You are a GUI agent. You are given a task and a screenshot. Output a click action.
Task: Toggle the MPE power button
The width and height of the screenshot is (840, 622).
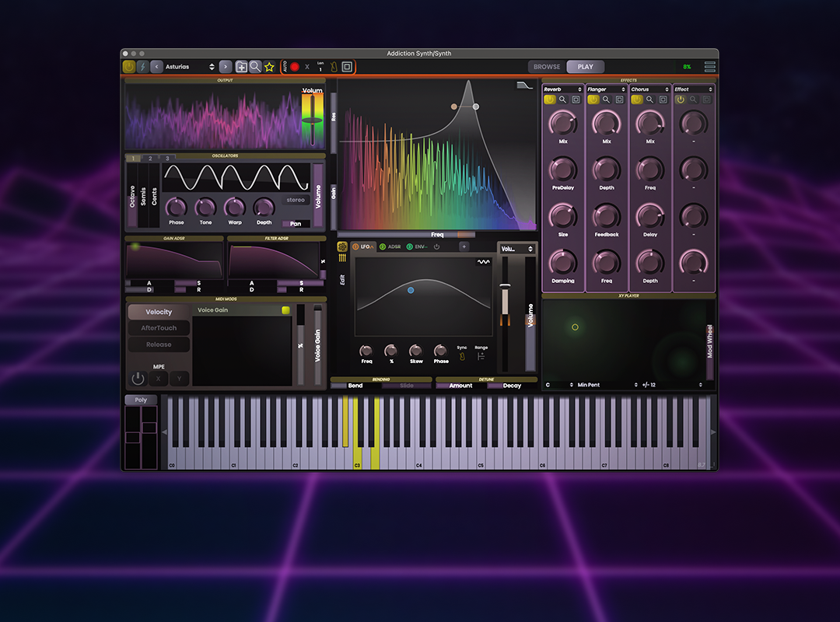click(x=138, y=379)
